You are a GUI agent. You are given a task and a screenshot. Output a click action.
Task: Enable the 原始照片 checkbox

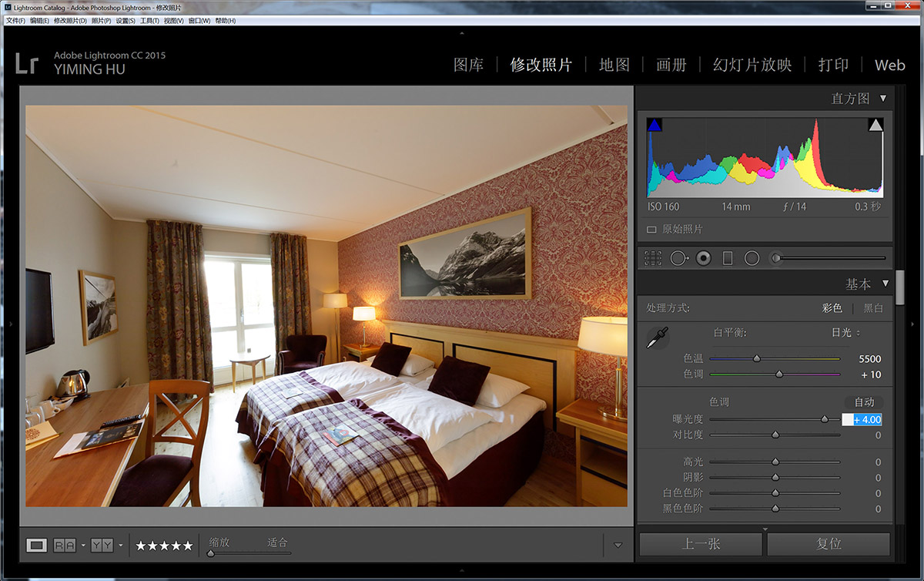pos(651,230)
